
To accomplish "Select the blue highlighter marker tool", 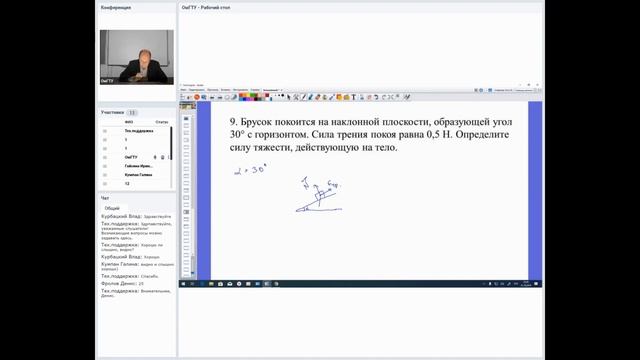I will click(x=310, y=97).
